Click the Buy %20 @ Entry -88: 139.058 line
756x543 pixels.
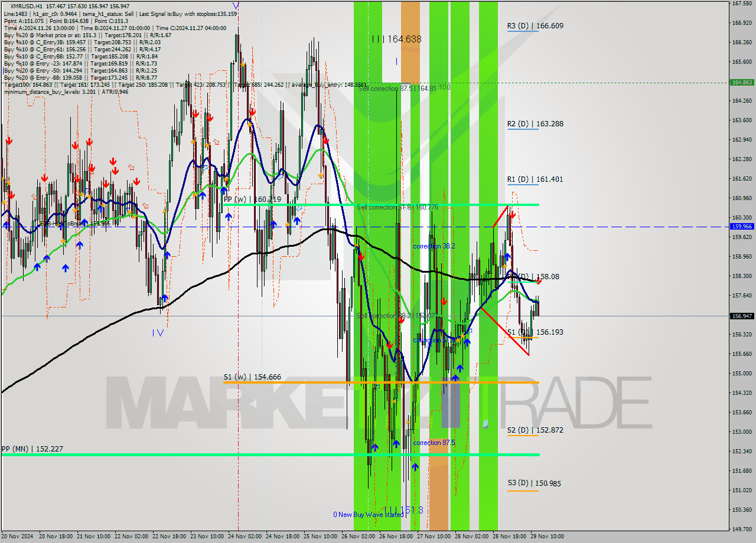[80, 77]
